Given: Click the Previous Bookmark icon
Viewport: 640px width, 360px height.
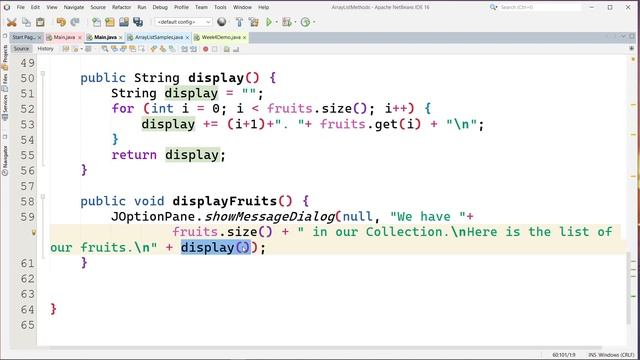Looking at the screenshot, I should pos(153,49).
